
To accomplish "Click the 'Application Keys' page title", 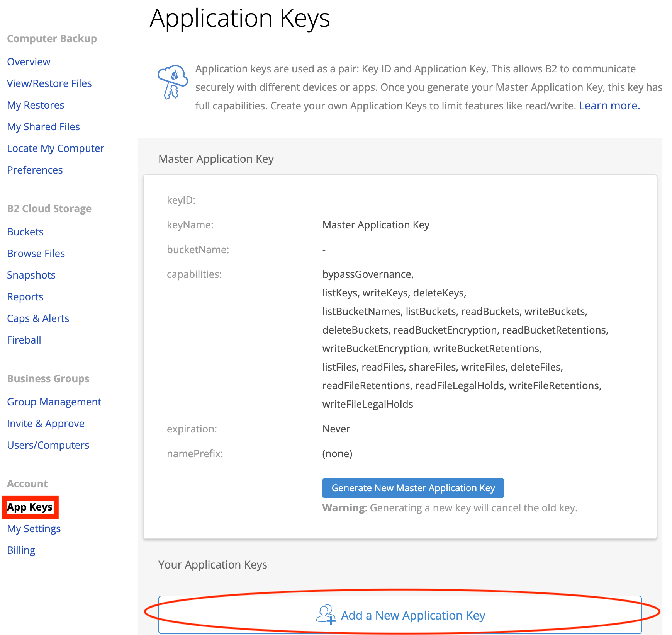I will pyautogui.click(x=240, y=18).
